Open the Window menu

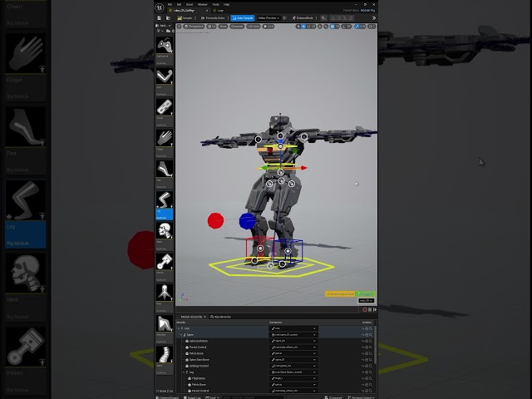pyautogui.click(x=203, y=4)
